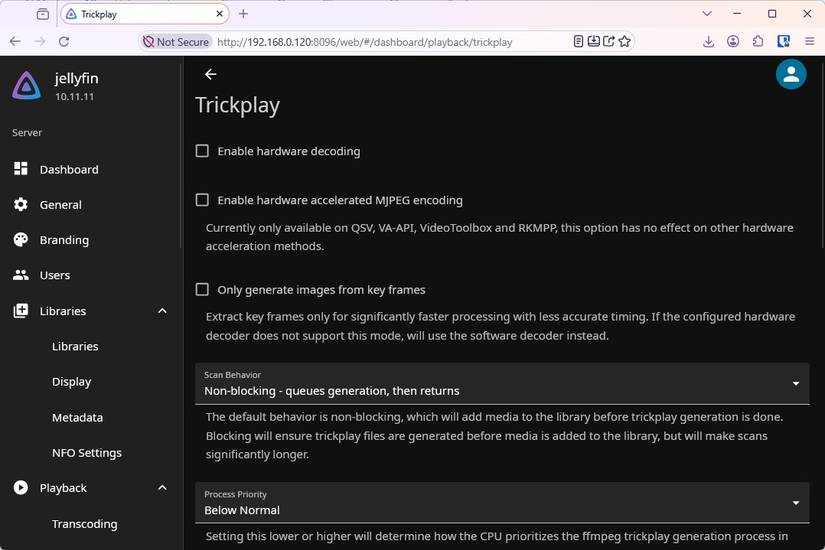This screenshot has height=550, width=825.
Task: Click the Dashboard grid icon
Action: coord(21,169)
